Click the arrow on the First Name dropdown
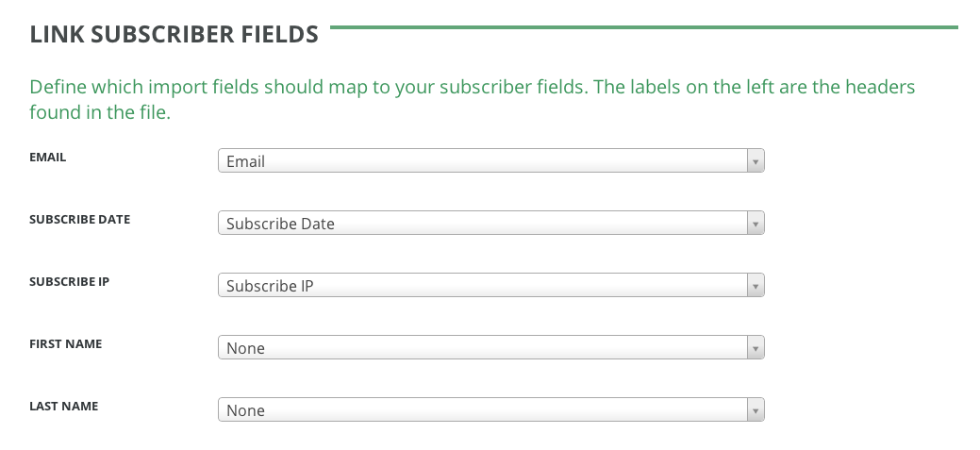Viewport: 980px width, 450px height. tap(755, 348)
